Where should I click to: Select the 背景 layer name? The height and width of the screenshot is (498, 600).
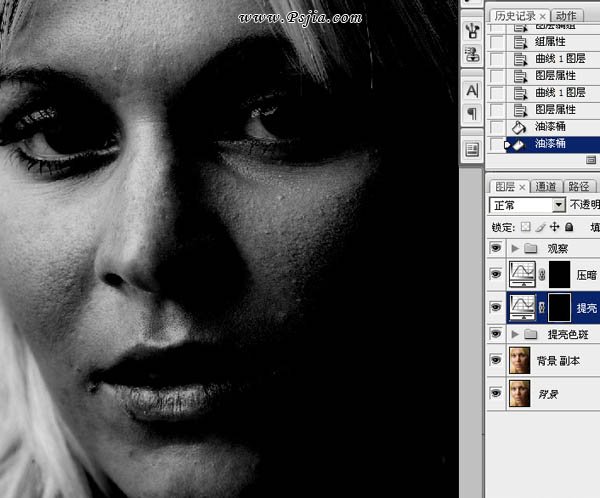click(548, 394)
